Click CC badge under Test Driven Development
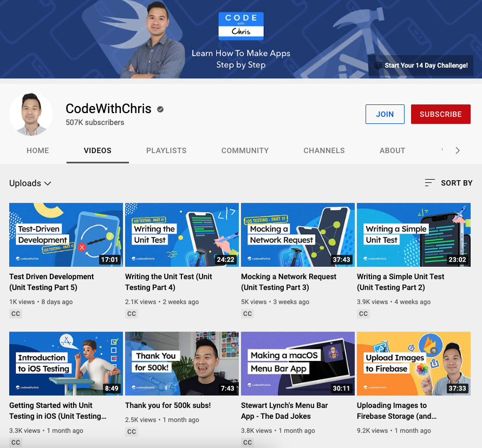Screen dimensions: 482x448 pos(16,313)
